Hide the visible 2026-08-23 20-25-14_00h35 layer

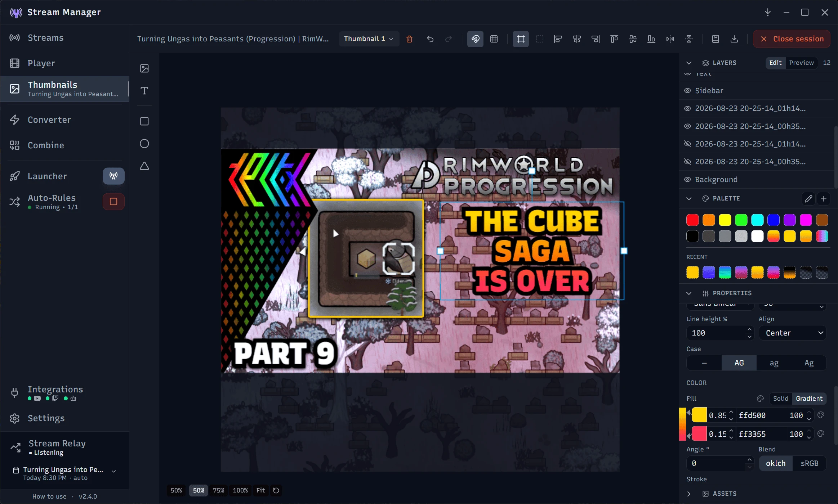coord(687,126)
